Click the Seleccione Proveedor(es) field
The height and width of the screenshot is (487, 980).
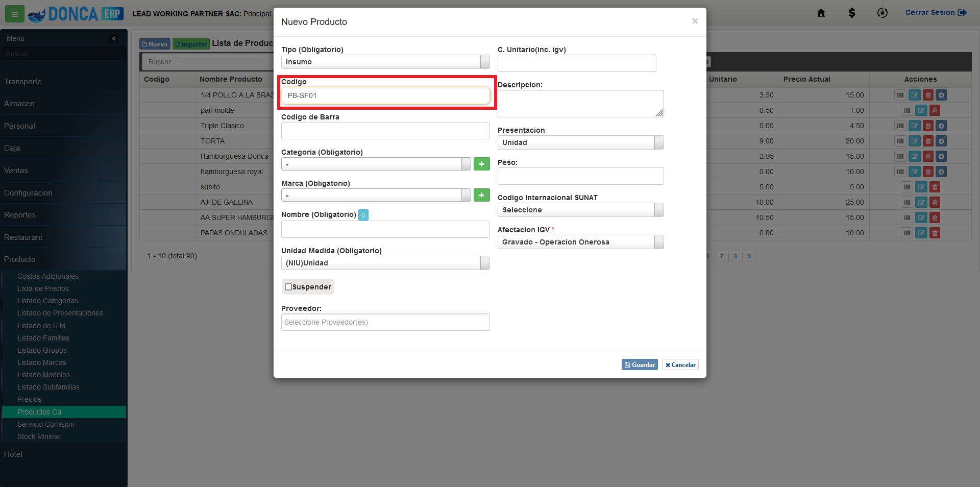click(x=385, y=322)
